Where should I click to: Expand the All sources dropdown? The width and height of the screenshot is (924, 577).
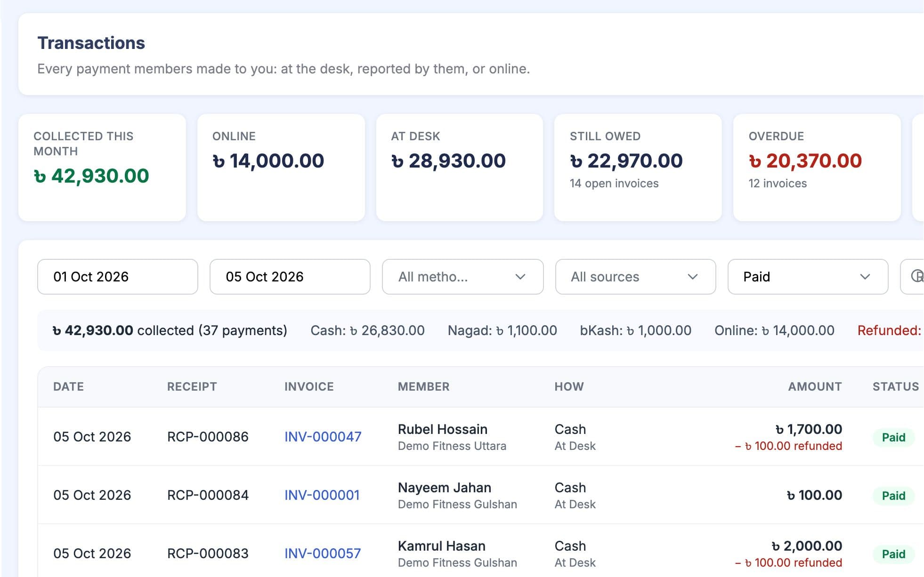[636, 277]
